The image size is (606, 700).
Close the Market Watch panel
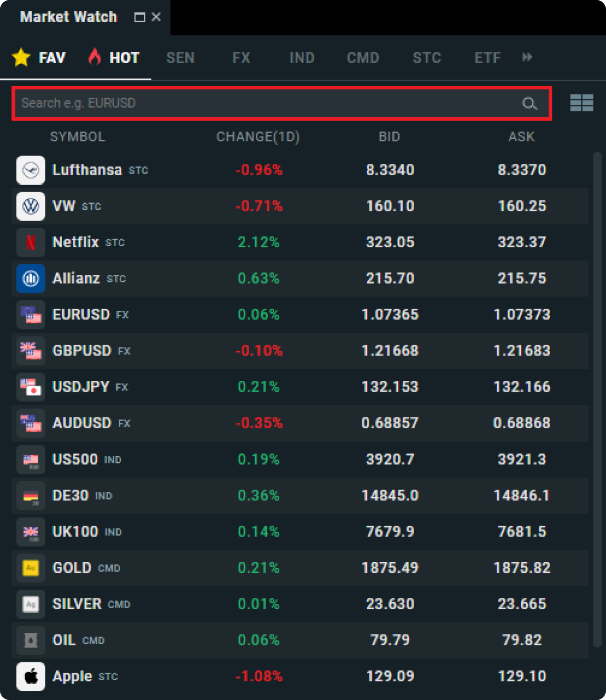tap(156, 17)
